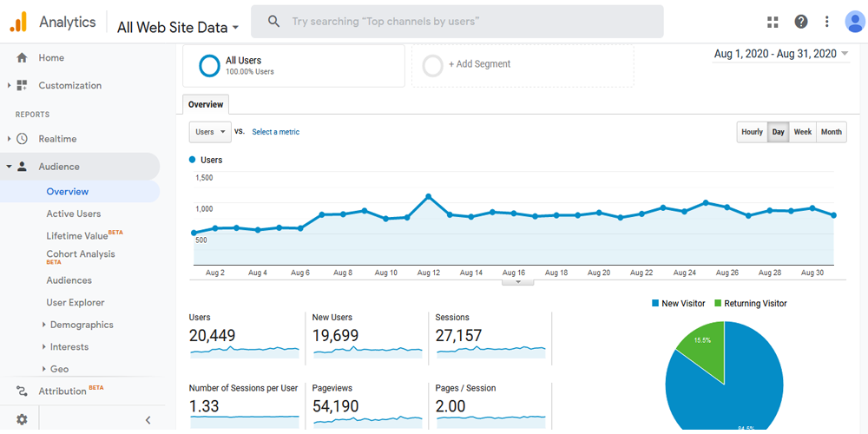Click the search magnifier icon
Image resolution: width=868 pixels, height=434 pixels.
click(x=273, y=22)
